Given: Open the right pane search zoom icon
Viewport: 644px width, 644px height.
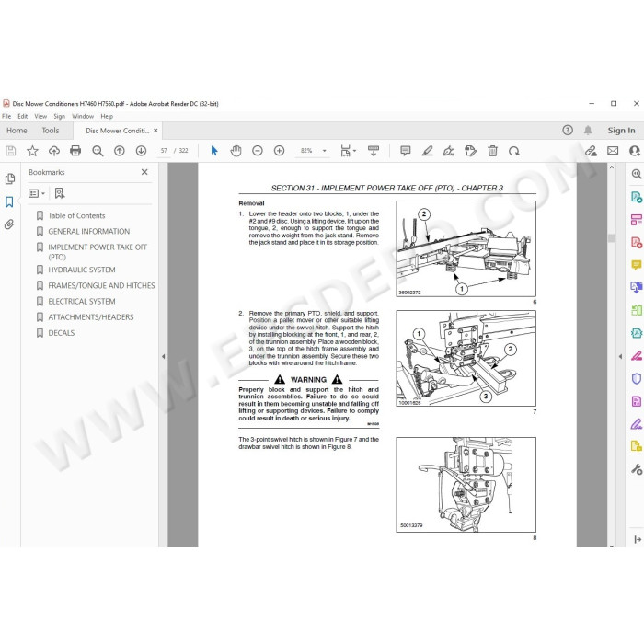Looking at the screenshot, I should 637,174.
